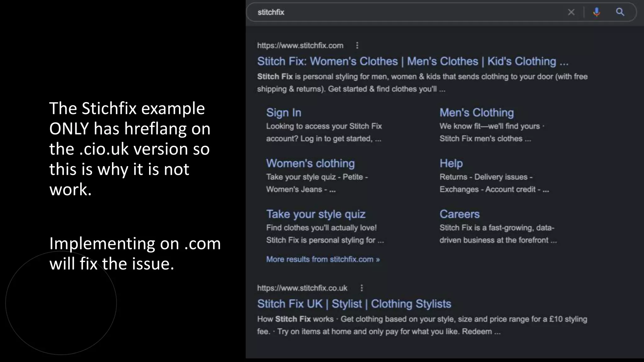Open the Women's clothing sitelink
644x362 pixels.
click(x=310, y=163)
